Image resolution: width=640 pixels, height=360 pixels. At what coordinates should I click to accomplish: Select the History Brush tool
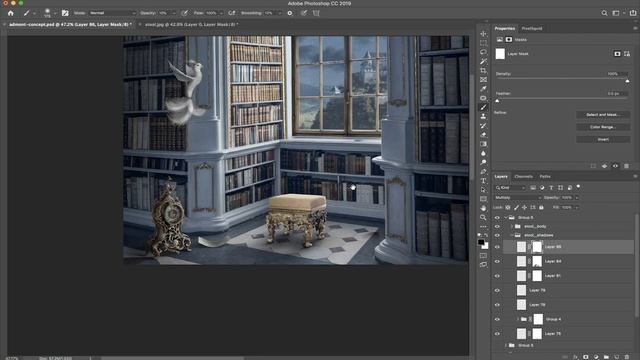tap(483, 126)
